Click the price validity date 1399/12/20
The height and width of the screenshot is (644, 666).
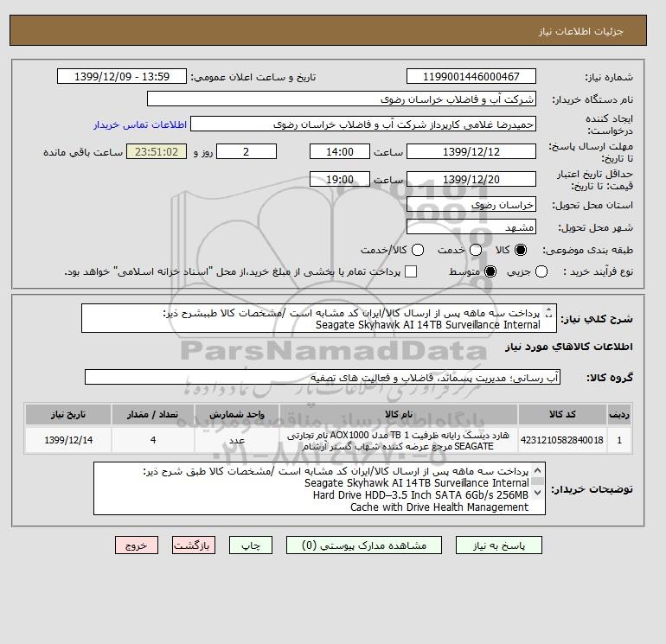(x=471, y=179)
